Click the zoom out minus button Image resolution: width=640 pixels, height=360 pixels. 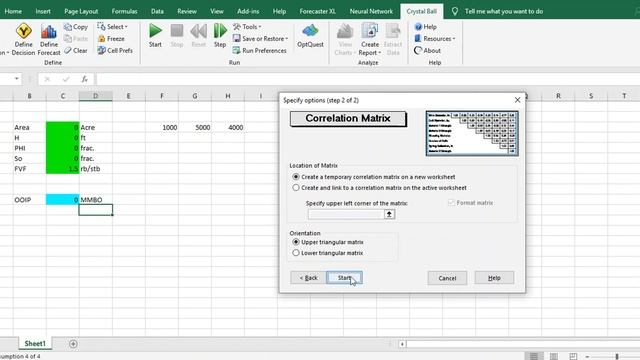[x=587, y=357]
